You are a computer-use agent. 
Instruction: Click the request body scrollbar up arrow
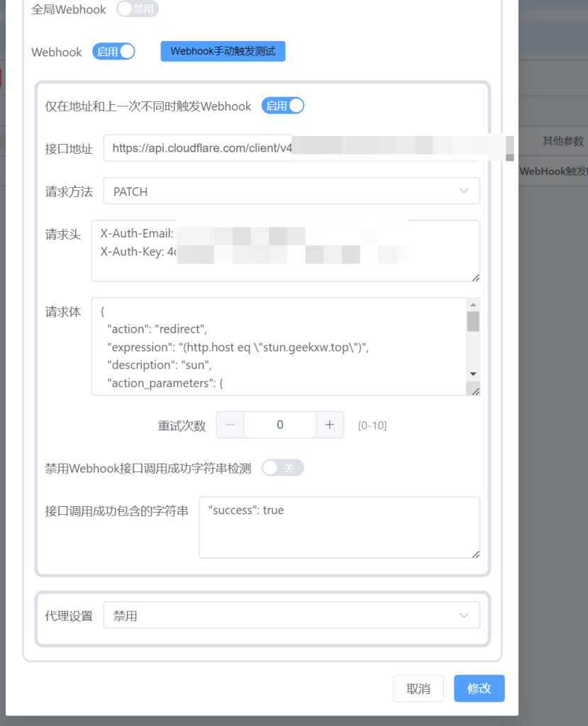[472, 305]
